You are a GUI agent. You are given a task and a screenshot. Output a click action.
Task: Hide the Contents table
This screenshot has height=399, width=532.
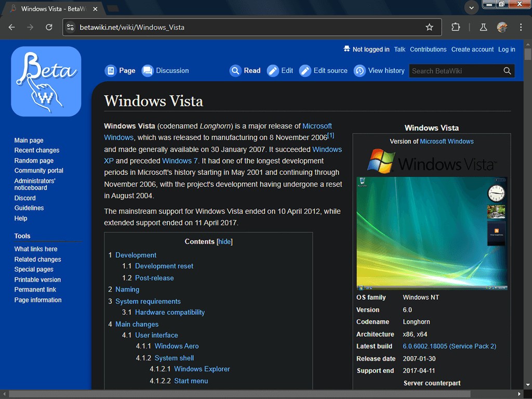click(224, 242)
